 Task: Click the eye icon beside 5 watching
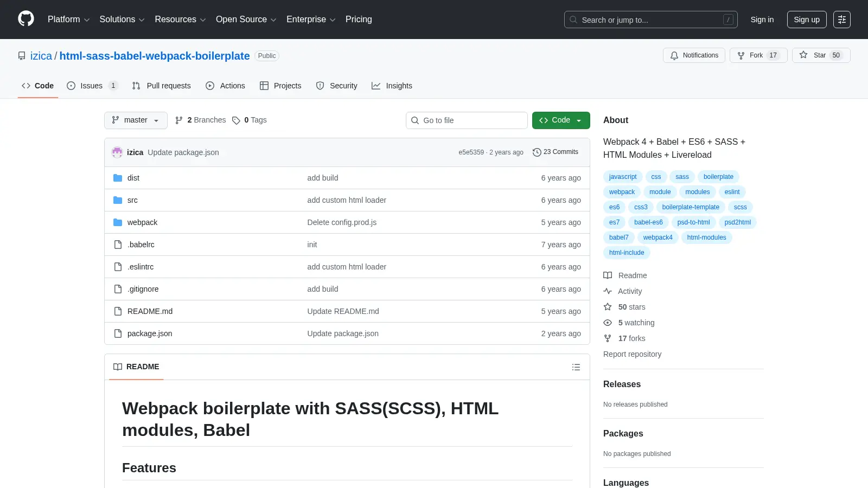point(608,323)
